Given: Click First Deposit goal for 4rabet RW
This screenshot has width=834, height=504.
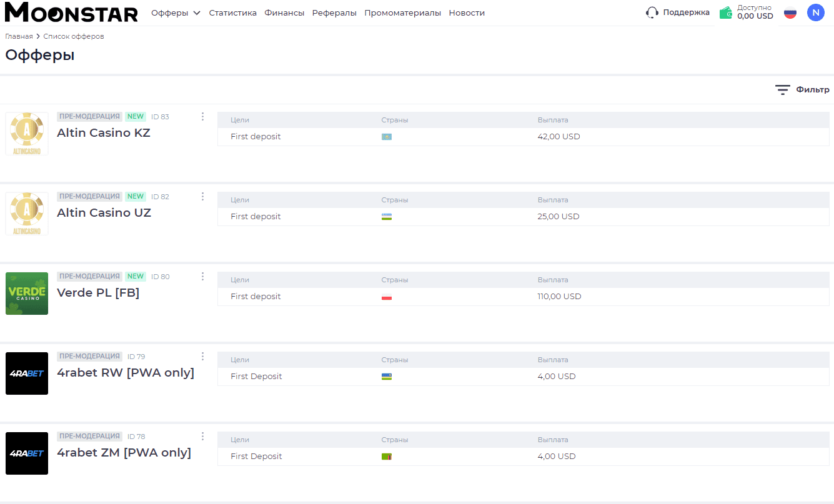Looking at the screenshot, I should [256, 377].
